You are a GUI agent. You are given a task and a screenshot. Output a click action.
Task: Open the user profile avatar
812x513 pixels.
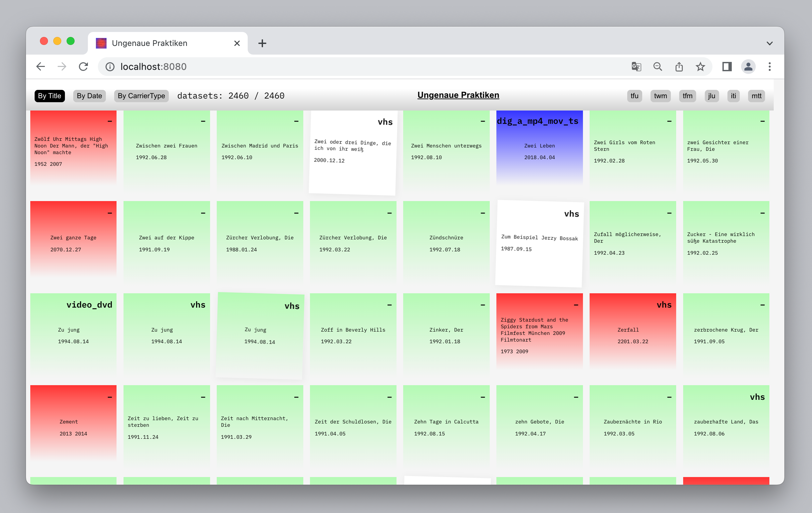click(x=748, y=67)
